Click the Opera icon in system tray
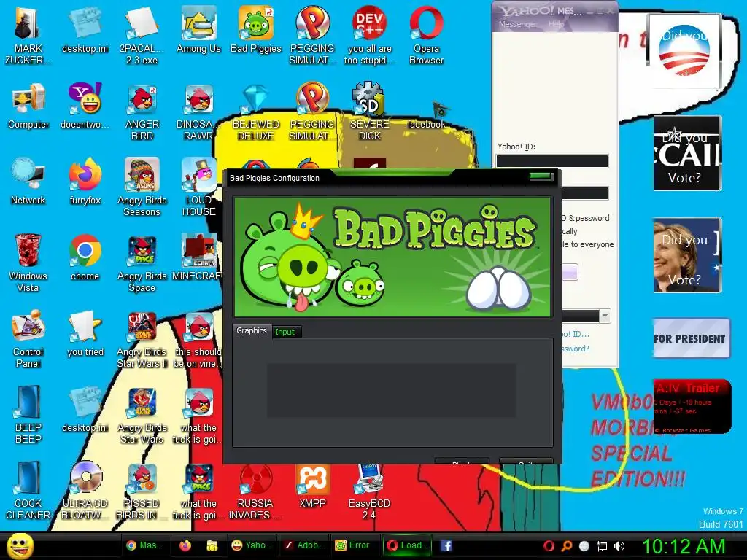The width and height of the screenshot is (747, 560). (549, 546)
